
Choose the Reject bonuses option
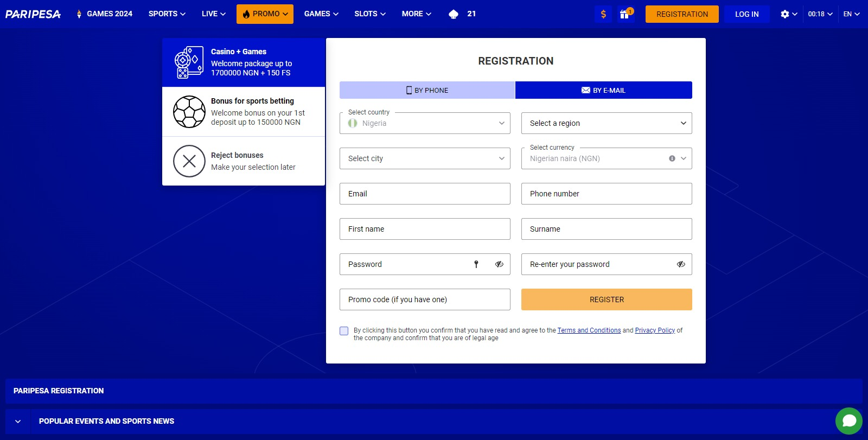[x=244, y=161]
